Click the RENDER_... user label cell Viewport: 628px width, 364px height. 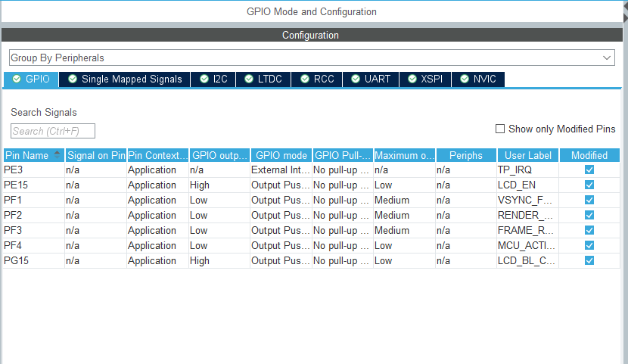click(527, 215)
